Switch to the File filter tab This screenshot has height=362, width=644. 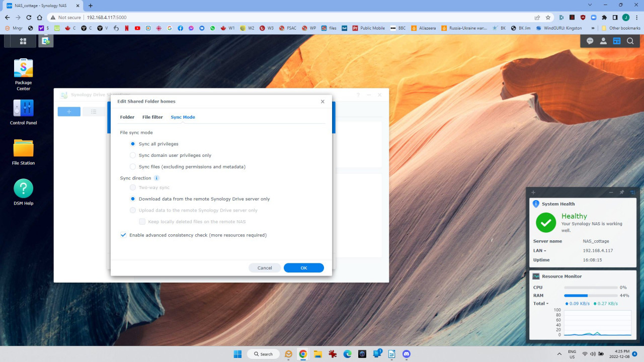tap(152, 117)
